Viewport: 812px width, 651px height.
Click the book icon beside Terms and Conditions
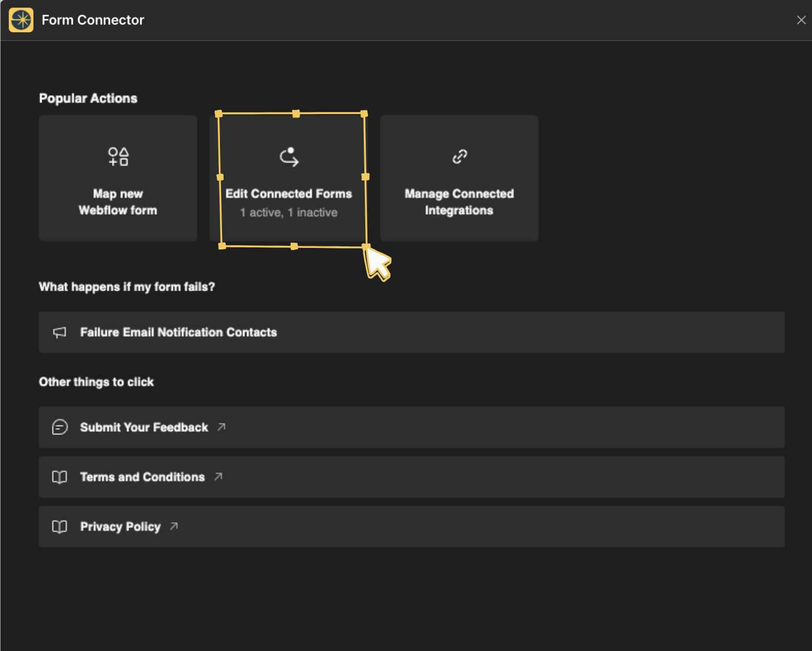[60, 477]
